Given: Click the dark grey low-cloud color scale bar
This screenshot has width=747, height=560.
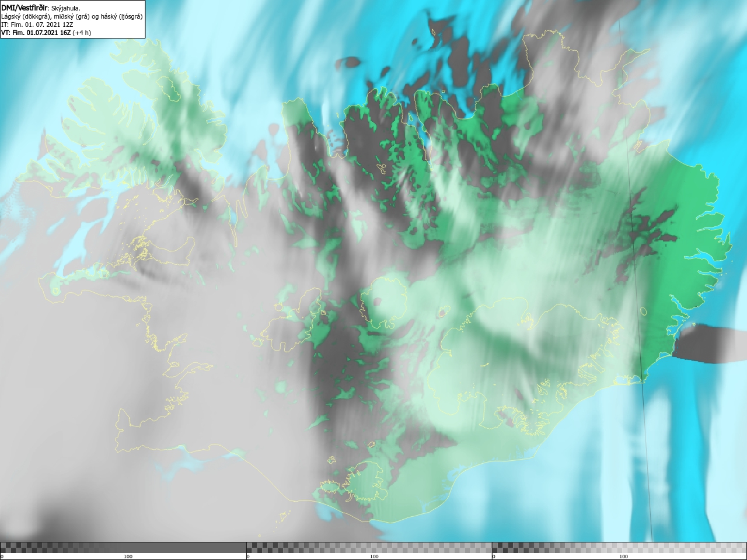Looking at the screenshot, I should pyautogui.click(x=123, y=548).
